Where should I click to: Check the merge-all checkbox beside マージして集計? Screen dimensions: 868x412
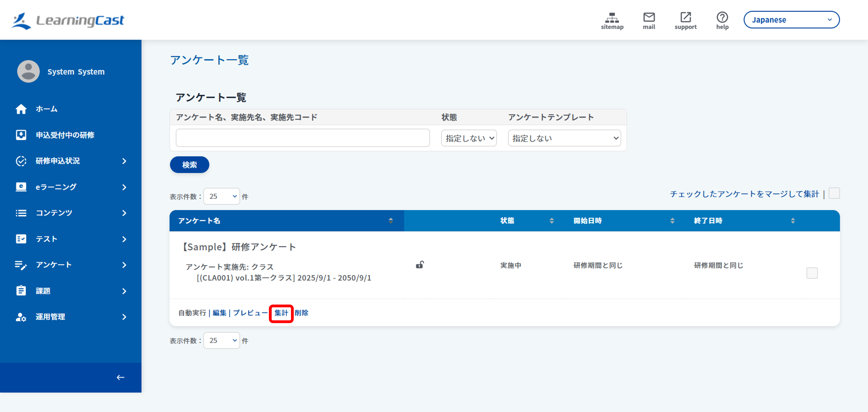(834, 194)
